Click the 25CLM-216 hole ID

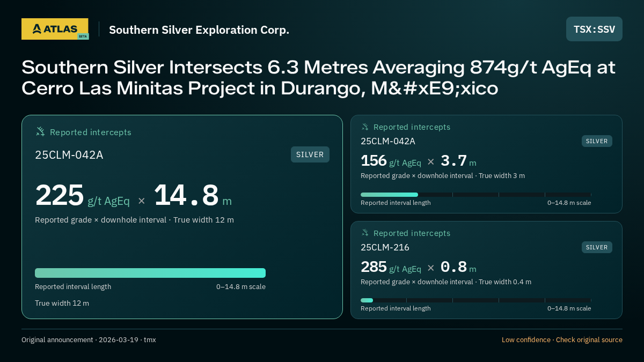(x=385, y=247)
